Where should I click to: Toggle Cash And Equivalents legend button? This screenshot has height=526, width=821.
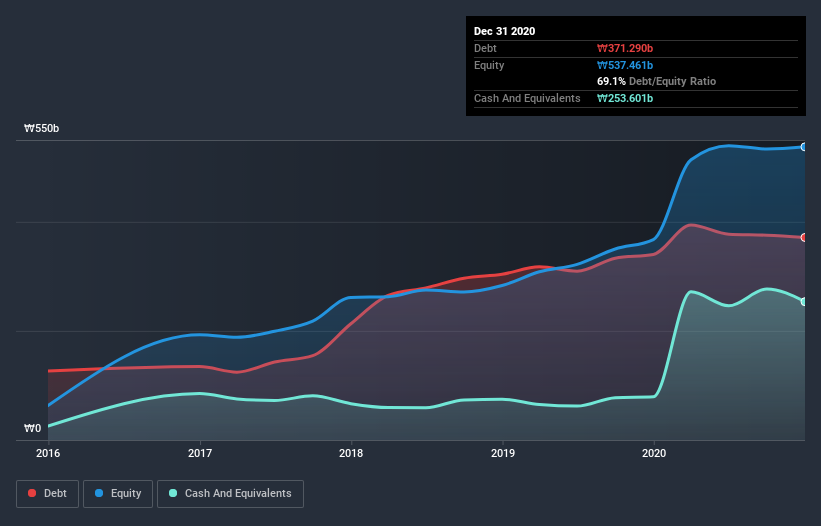[230, 494]
